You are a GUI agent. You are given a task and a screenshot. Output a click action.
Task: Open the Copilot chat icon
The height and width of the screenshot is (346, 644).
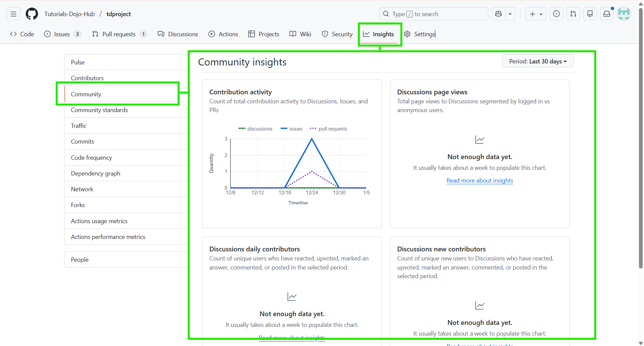tap(498, 14)
